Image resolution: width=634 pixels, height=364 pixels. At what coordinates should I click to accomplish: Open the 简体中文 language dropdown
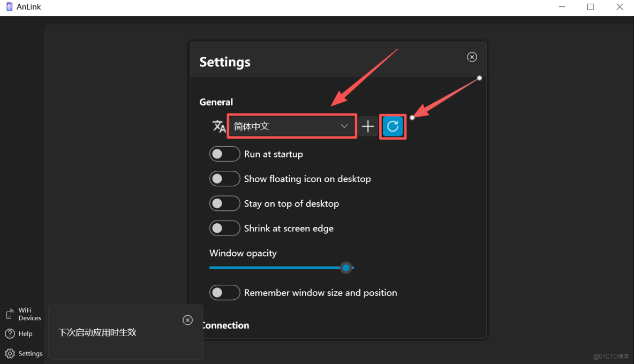[x=284, y=126]
